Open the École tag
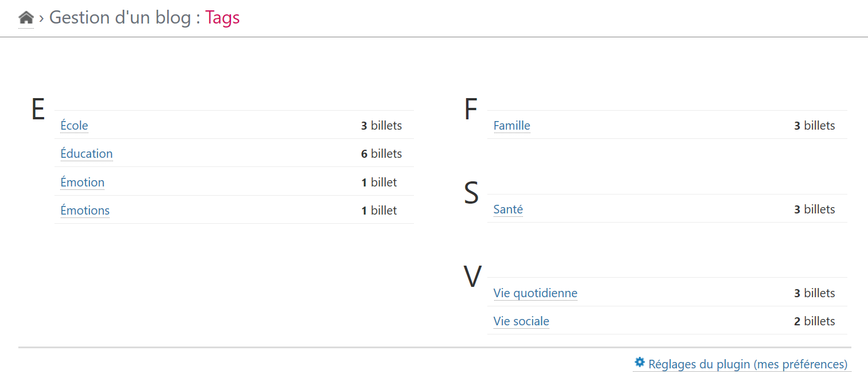The height and width of the screenshot is (389, 868). point(75,126)
